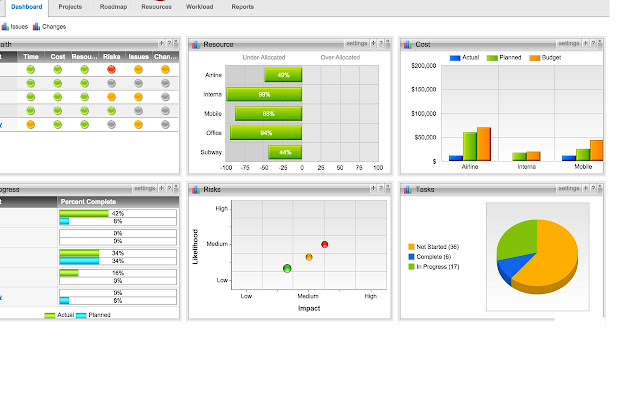Image resolution: width=640 pixels, height=400 pixels.
Task: Click the orange risk bubble on chart
Action: (309, 257)
